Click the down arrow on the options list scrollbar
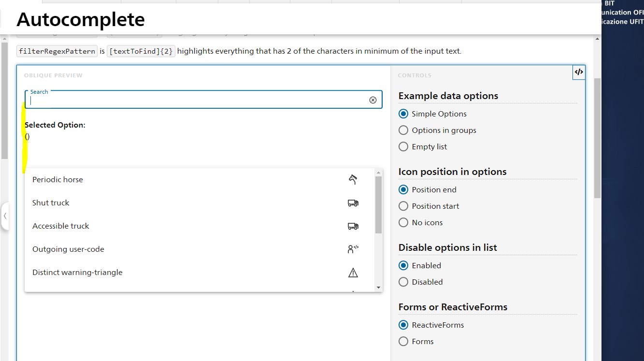The image size is (644, 361). [x=379, y=287]
